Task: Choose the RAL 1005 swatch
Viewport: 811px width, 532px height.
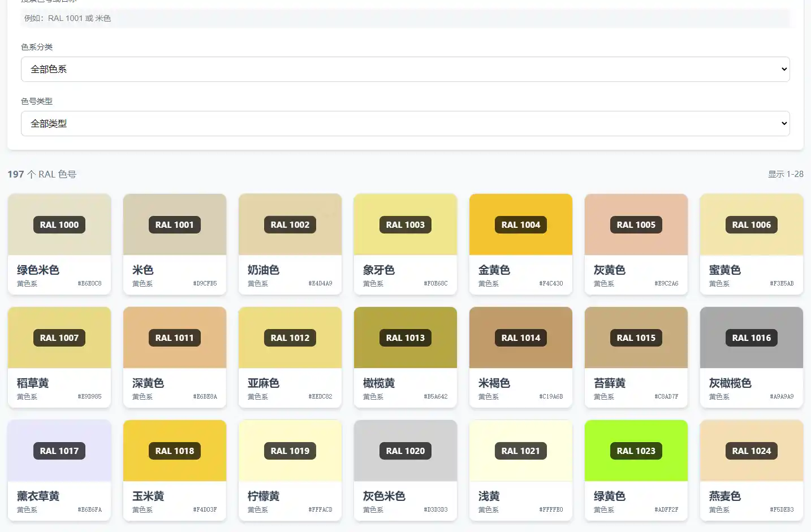Action: coord(636,224)
